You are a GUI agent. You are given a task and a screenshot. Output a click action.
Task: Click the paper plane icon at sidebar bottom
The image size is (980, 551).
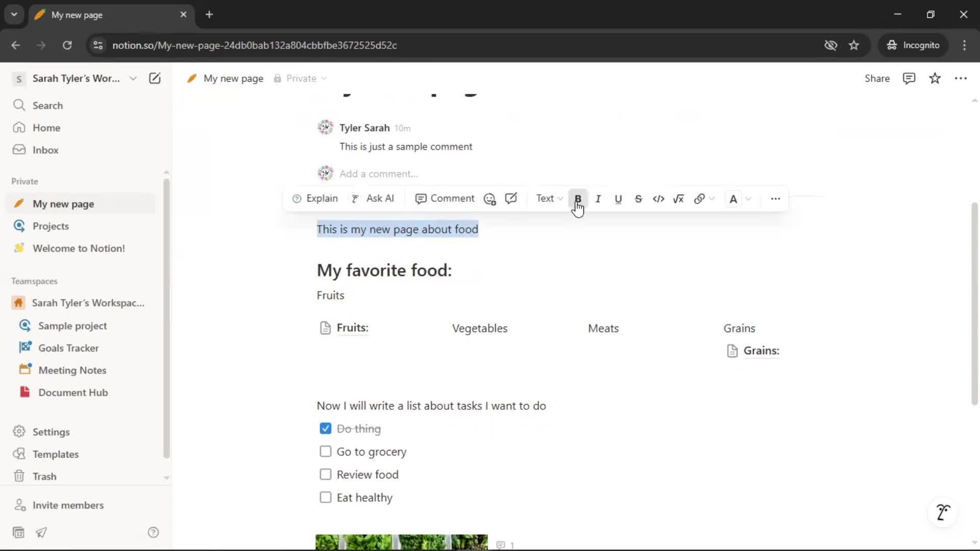pyautogui.click(x=41, y=533)
